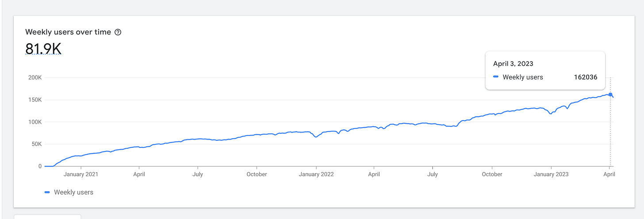The image size is (644, 219).
Task: Click the 162036 value in the tooltip
Action: click(x=586, y=77)
